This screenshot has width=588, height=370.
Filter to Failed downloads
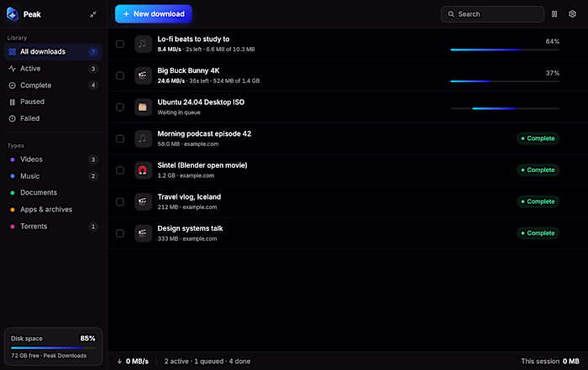[x=53, y=118]
